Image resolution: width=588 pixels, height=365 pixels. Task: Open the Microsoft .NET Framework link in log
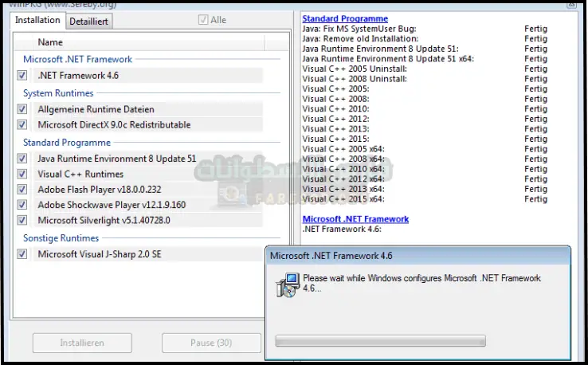[x=355, y=219]
